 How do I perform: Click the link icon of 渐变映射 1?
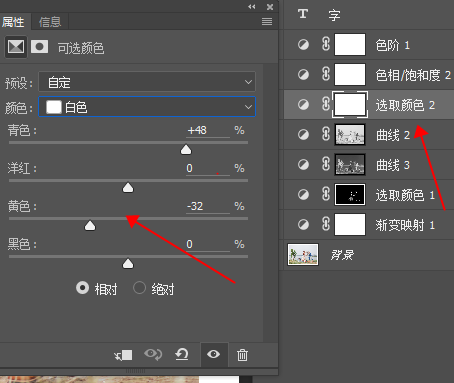[326, 224]
